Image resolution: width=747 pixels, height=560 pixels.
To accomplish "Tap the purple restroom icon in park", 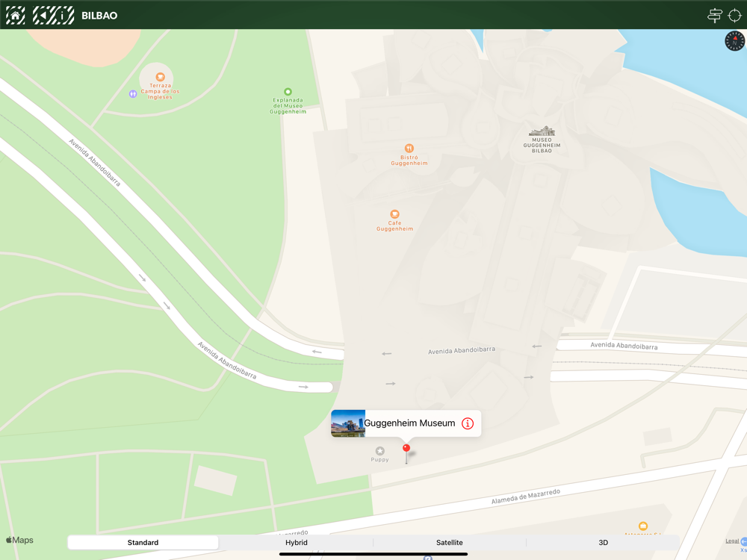I will tap(133, 94).
